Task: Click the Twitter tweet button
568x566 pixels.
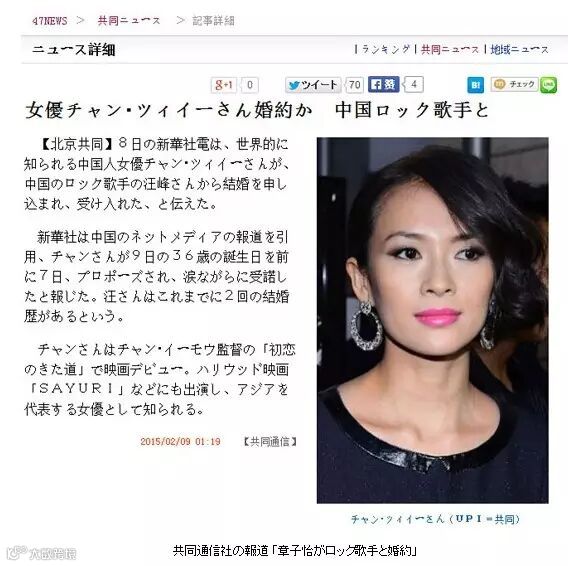Action: [313, 85]
